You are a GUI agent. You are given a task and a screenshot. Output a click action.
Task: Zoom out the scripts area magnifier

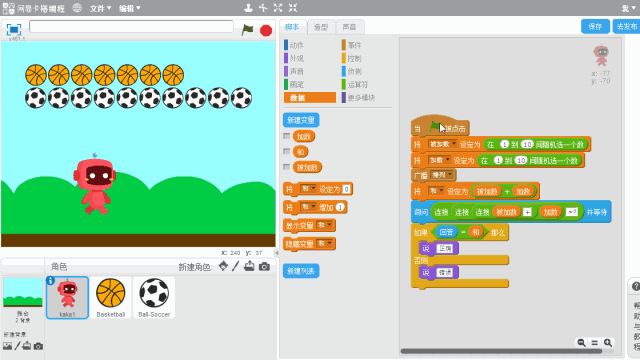581,342
